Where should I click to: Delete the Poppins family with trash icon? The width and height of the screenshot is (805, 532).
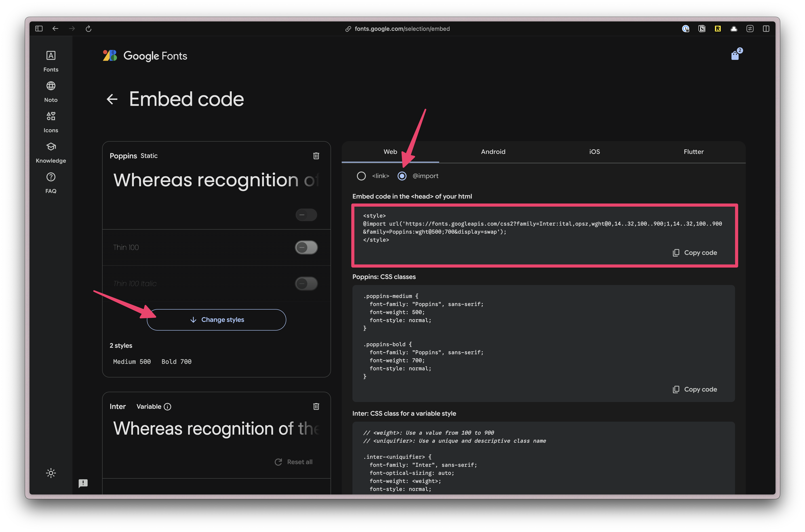point(316,156)
